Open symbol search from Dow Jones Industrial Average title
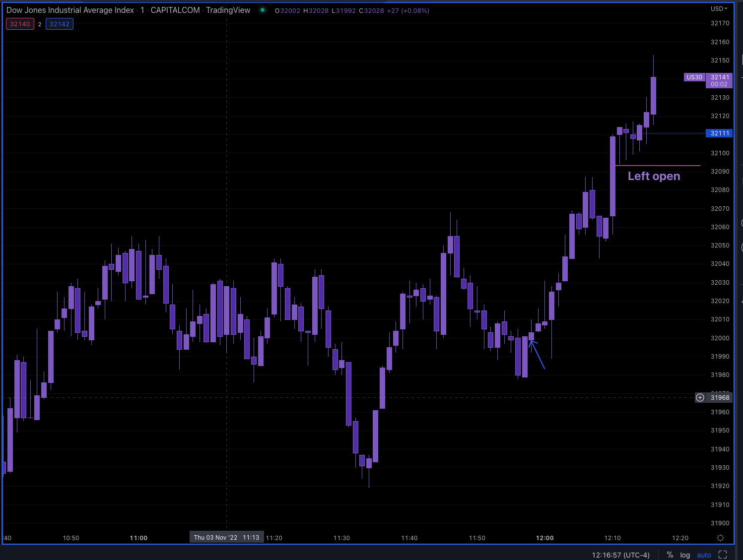 (69, 10)
